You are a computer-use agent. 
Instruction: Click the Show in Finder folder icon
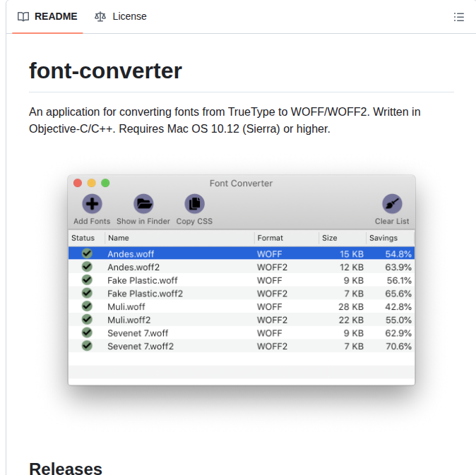(143, 203)
